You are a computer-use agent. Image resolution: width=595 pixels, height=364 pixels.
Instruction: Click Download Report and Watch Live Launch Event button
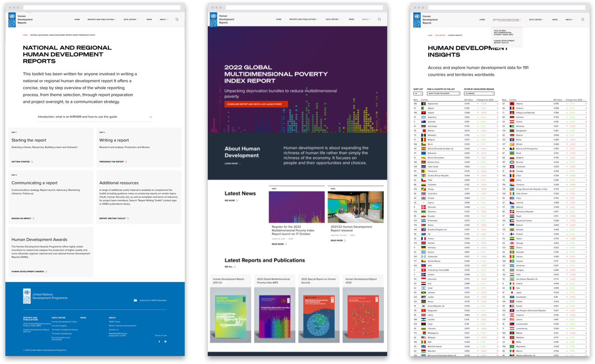[x=256, y=104]
